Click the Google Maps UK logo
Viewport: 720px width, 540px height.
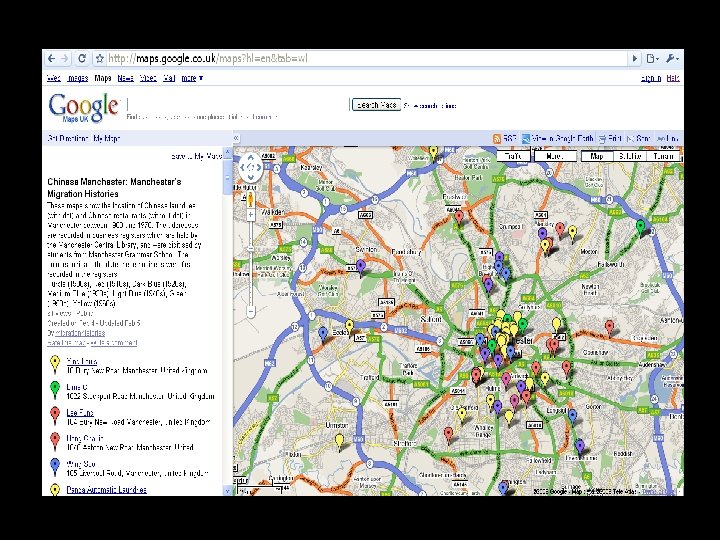pyautogui.click(x=83, y=108)
